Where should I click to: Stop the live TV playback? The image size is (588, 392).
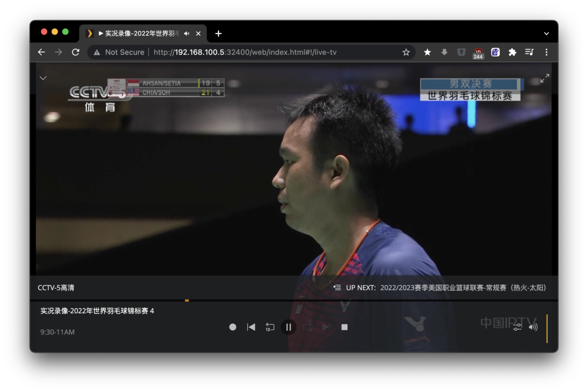tap(345, 327)
